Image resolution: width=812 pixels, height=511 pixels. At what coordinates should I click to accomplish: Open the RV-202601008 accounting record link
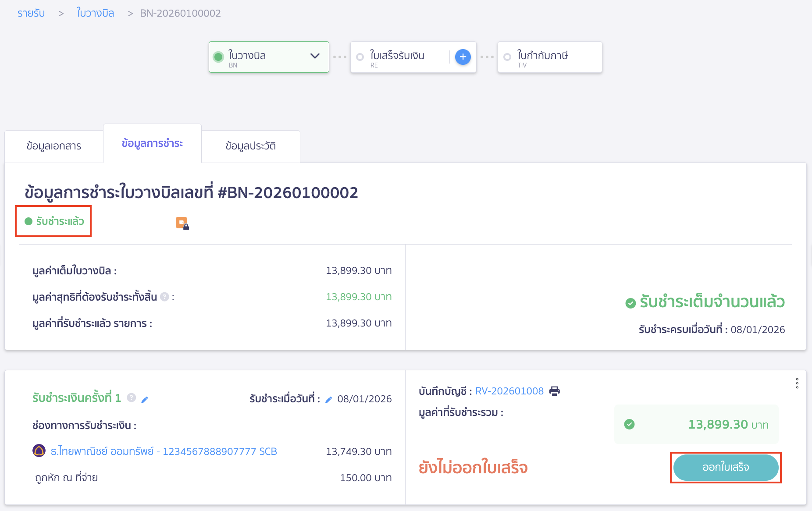[x=509, y=391]
